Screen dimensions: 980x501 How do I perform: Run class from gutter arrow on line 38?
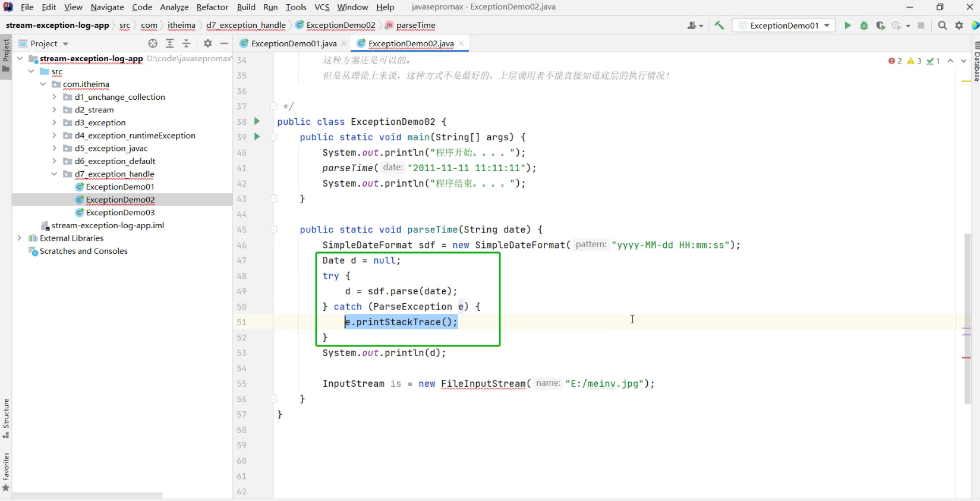(x=257, y=121)
